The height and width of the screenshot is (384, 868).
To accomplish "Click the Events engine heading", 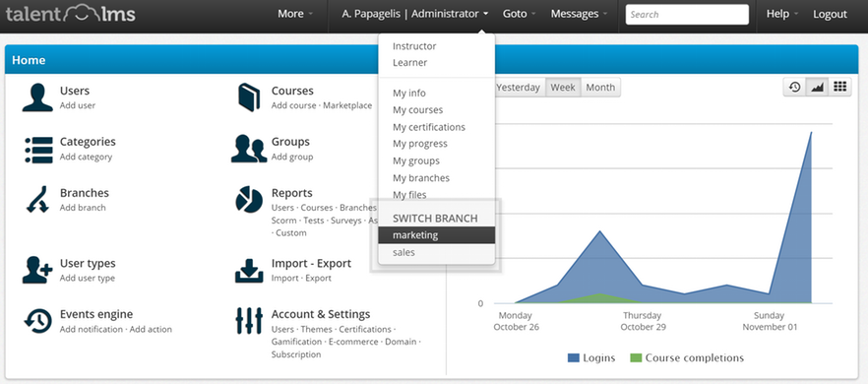I will click(96, 314).
